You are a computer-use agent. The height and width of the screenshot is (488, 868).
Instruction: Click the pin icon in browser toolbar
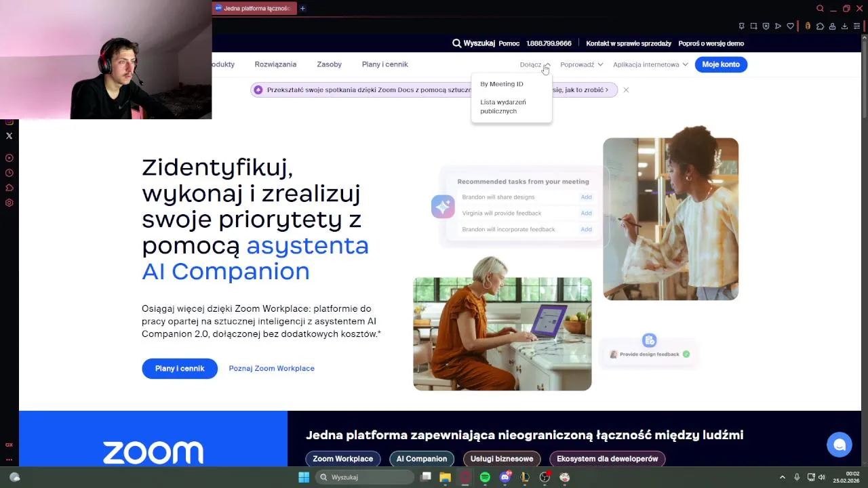pos(741,26)
